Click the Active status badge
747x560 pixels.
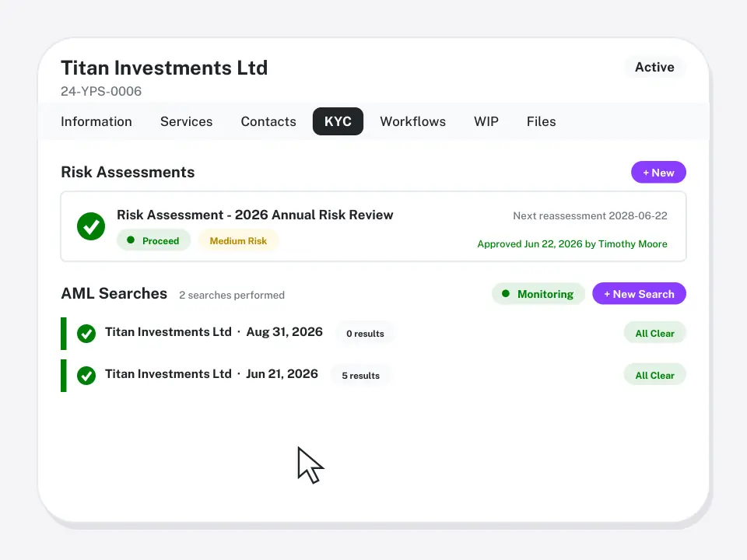coord(654,67)
